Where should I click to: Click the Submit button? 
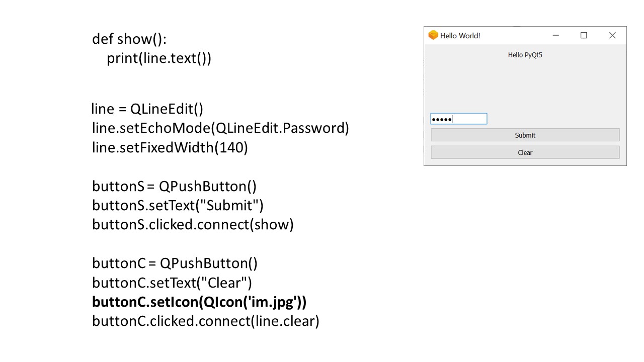[x=525, y=135]
